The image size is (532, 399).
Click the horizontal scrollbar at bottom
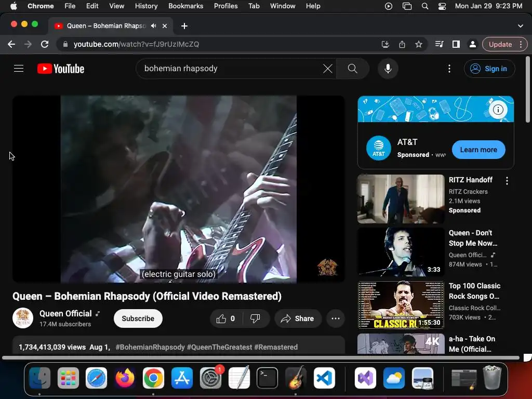(x=261, y=357)
